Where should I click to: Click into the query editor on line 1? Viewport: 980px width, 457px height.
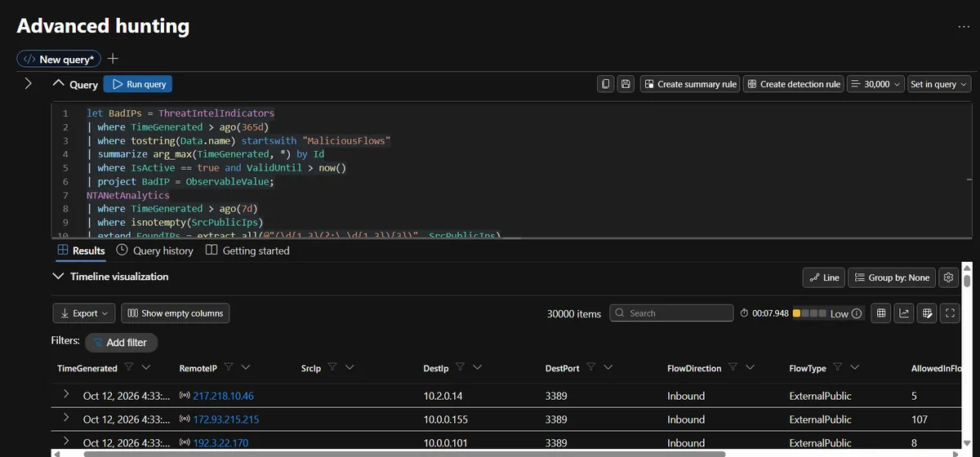click(x=180, y=113)
